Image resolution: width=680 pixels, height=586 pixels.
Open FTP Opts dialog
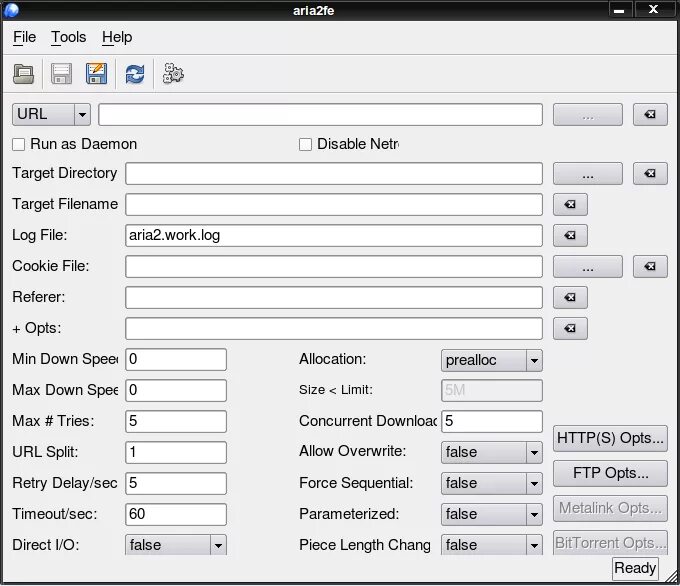click(610, 474)
